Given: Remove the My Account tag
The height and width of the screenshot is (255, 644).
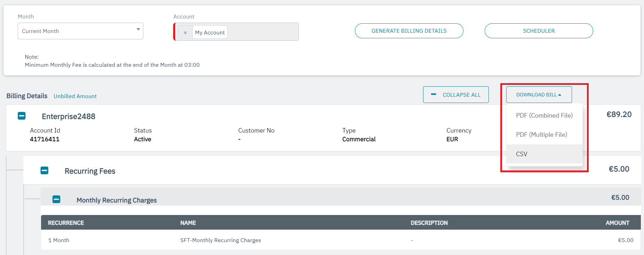Looking at the screenshot, I should tap(185, 32).
